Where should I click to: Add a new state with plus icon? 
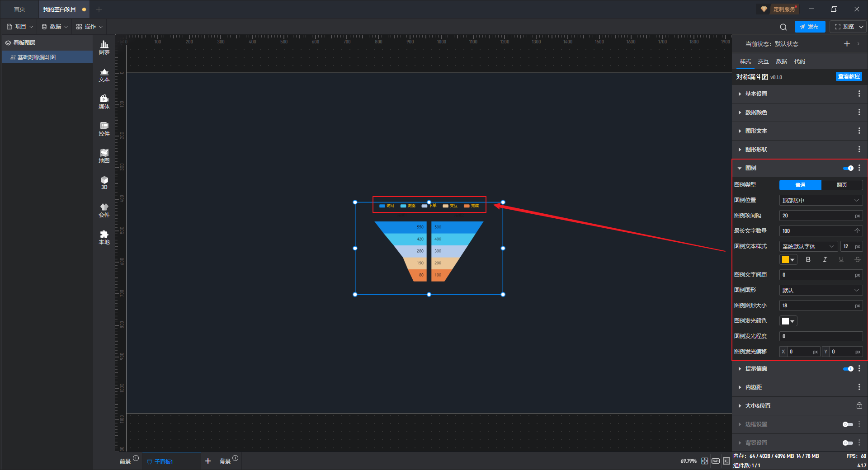coord(847,44)
